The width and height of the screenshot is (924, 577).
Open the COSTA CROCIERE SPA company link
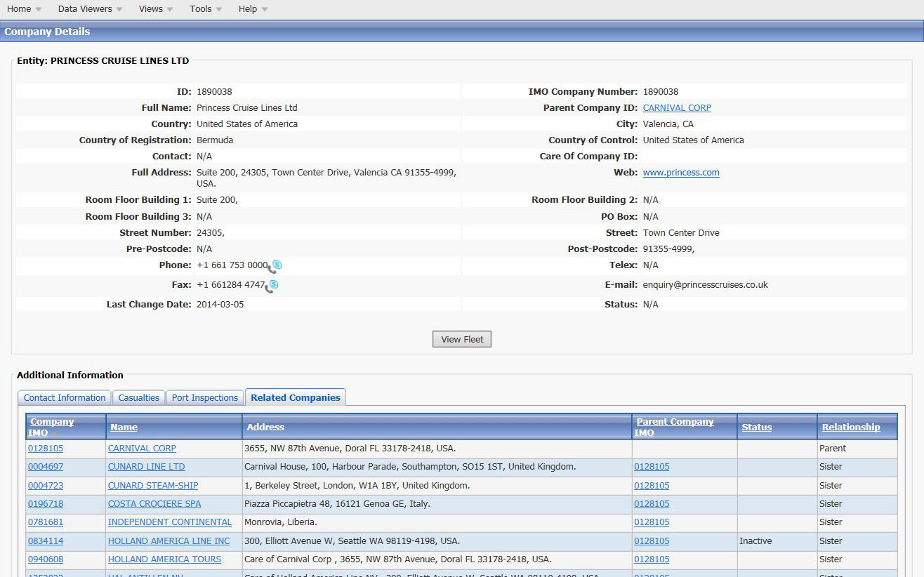[154, 504]
